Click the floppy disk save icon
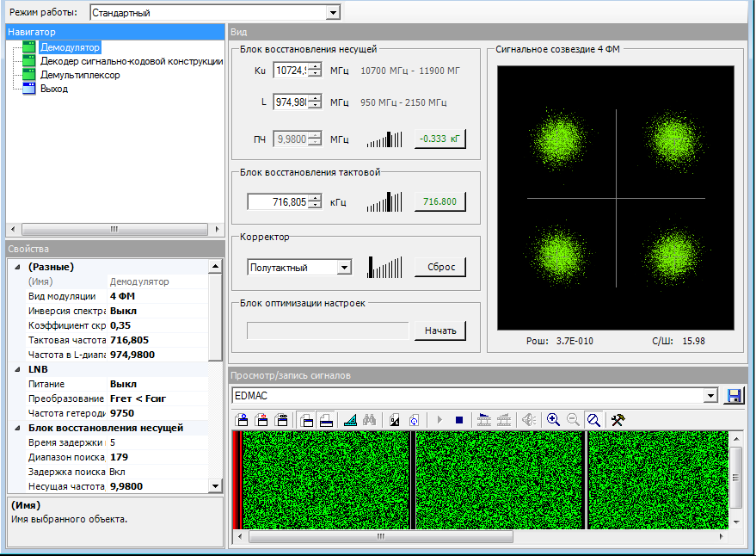The image size is (756, 556). (x=734, y=395)
